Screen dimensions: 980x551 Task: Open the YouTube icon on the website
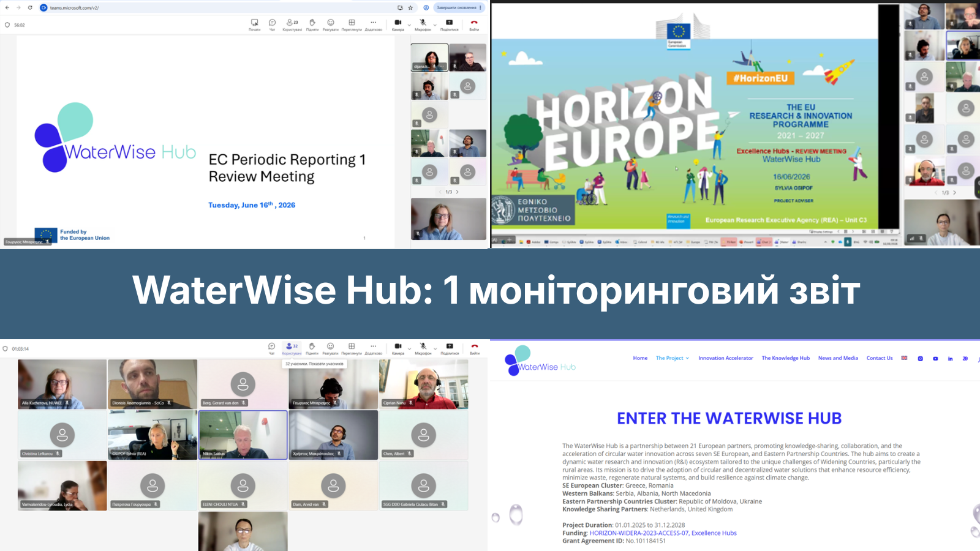(x=935, y=359)
